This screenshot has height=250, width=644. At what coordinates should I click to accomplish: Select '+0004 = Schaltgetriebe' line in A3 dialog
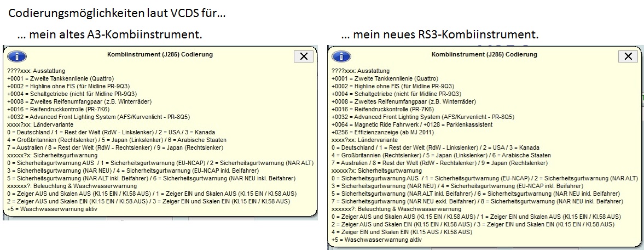point(72,94)
